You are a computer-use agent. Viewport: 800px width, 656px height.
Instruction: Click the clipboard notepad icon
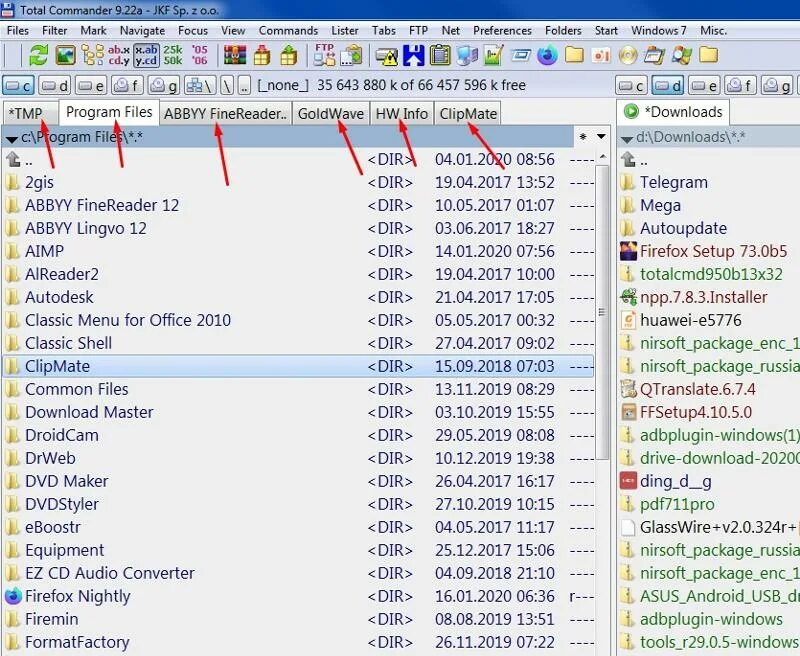pos(440,55)
